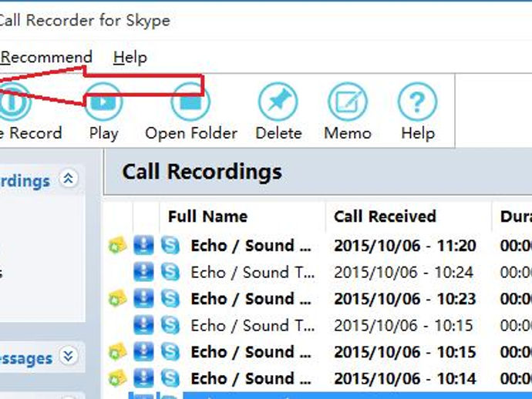Click the date 2015/10/06 - 10:14

[x=405, y=379]
